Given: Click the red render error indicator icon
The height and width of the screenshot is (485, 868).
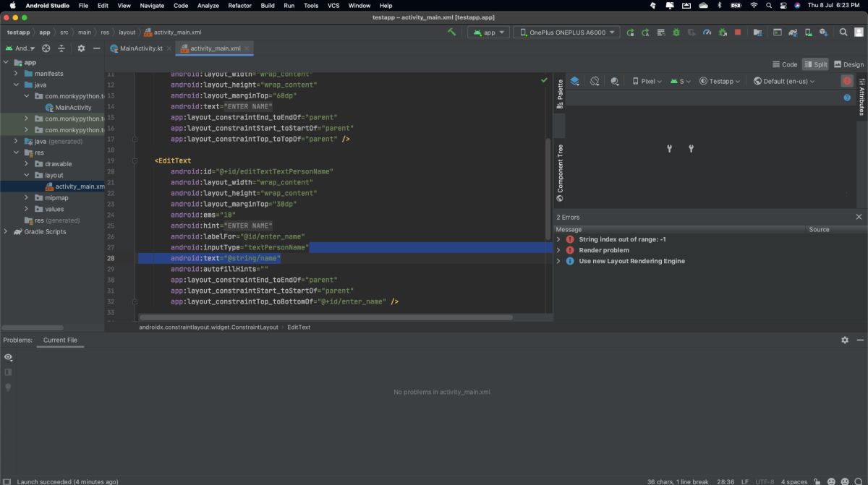Looking at the screenshot, I should click(846, 81).
